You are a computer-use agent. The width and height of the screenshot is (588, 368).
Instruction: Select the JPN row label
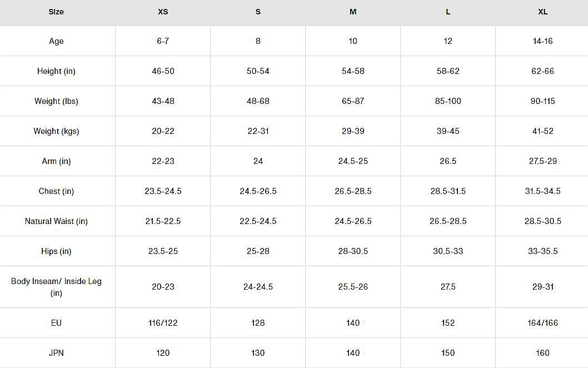[56, 353]
